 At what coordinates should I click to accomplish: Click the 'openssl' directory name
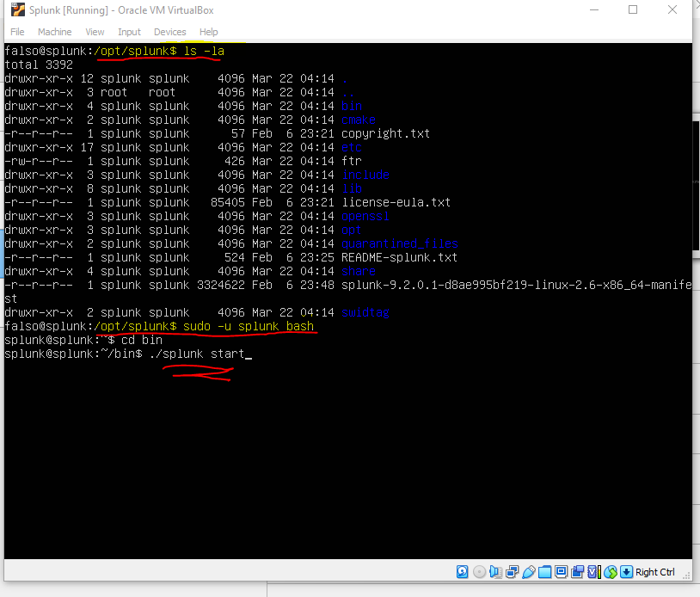click(365, 216)
